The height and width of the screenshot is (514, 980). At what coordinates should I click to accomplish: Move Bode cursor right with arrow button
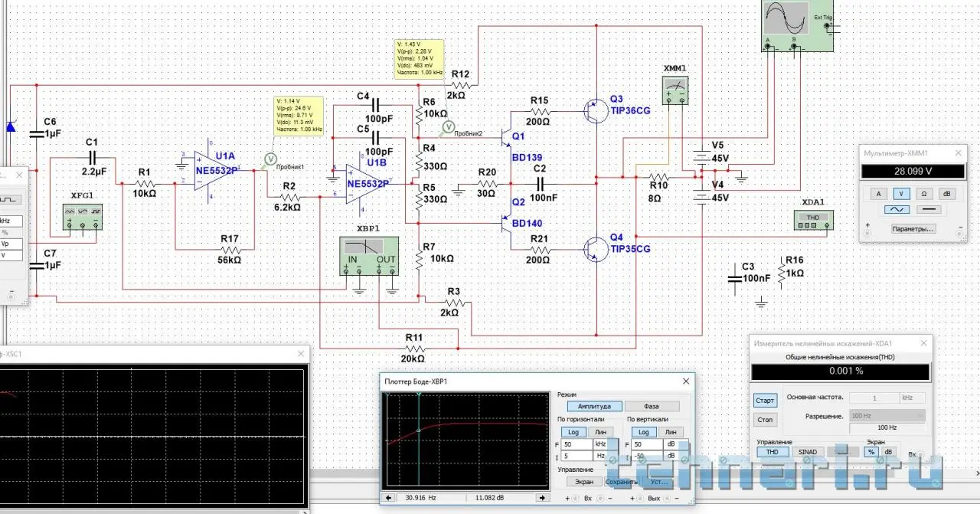tap(543, 498)
